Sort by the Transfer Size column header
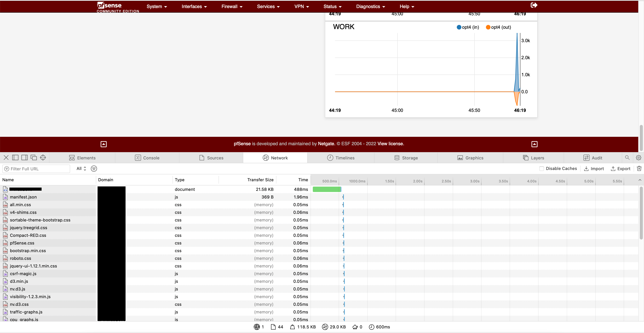 click(x=247, y=180)
